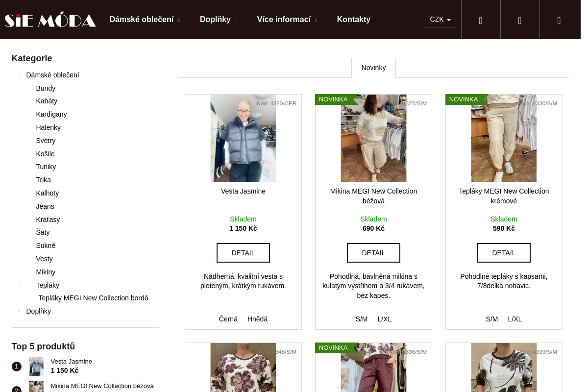Select the Svetry category in sidebar
Screen dimensions: 588x392
click(46, 141)
